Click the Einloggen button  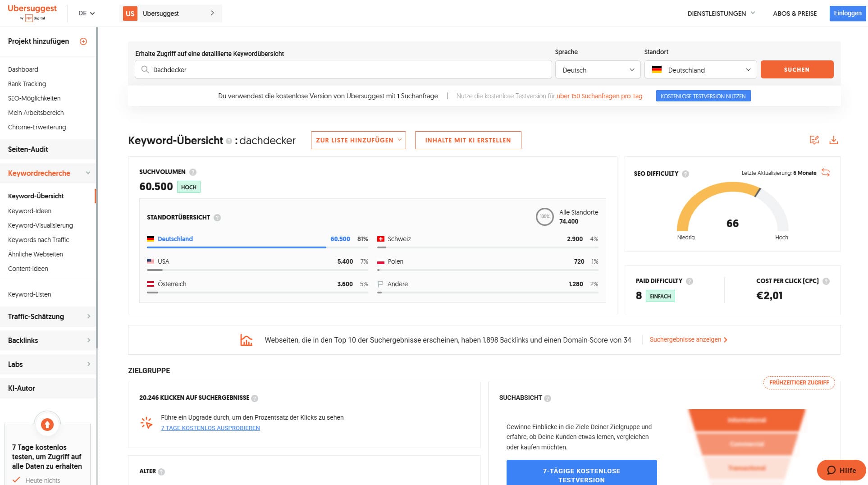click(x=847, y=14)
